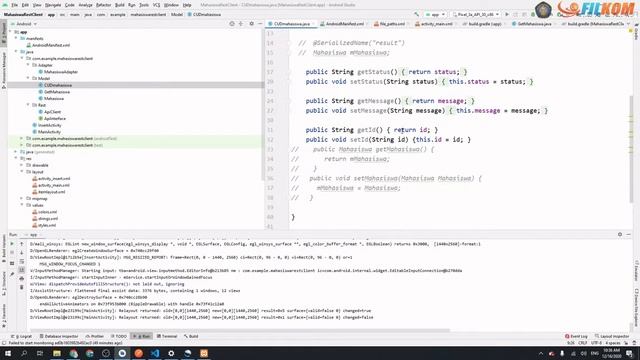This screenshot has height=360, width=640.
Task: Open the Build menu
Action: (x=120, y=5)
